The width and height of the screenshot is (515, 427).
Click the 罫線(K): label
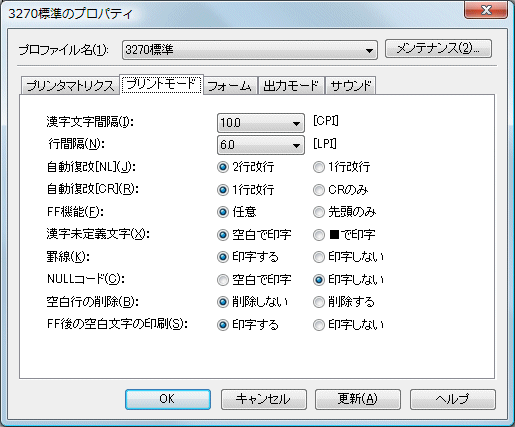(68, 257)
